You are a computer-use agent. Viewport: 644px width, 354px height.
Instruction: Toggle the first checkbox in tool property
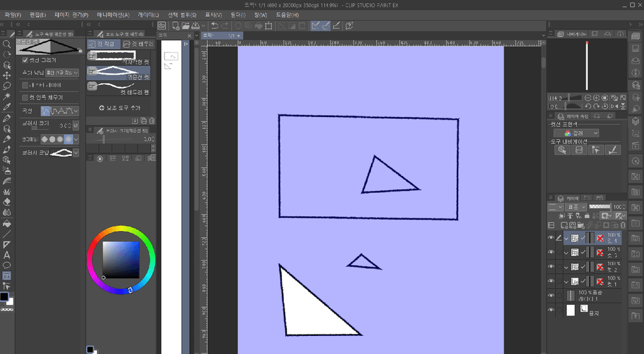tap(25, 60)
